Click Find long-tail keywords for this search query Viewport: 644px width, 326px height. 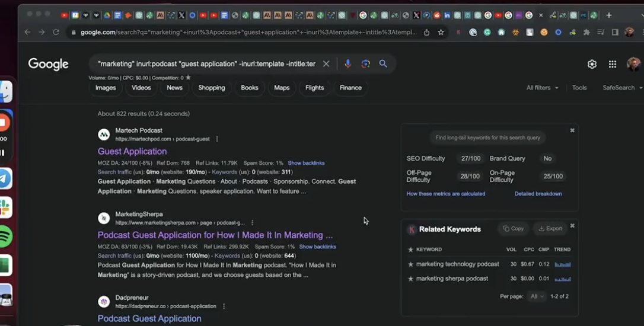487,138
